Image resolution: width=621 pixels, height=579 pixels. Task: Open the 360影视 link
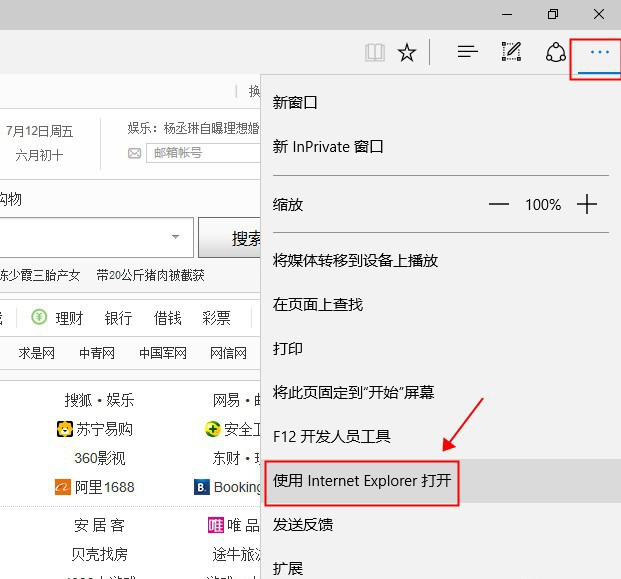(100, 458)
